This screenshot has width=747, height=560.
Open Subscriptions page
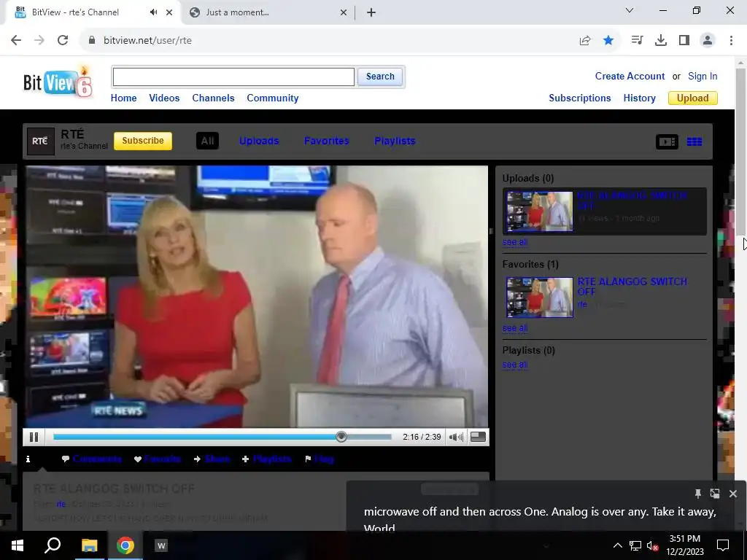click(580, 98)
